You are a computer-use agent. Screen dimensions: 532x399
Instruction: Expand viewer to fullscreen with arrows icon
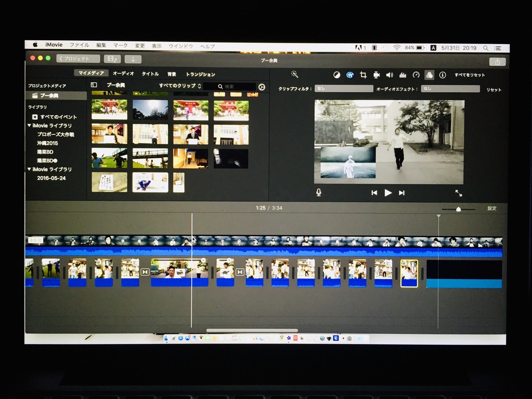coord(458,193)
